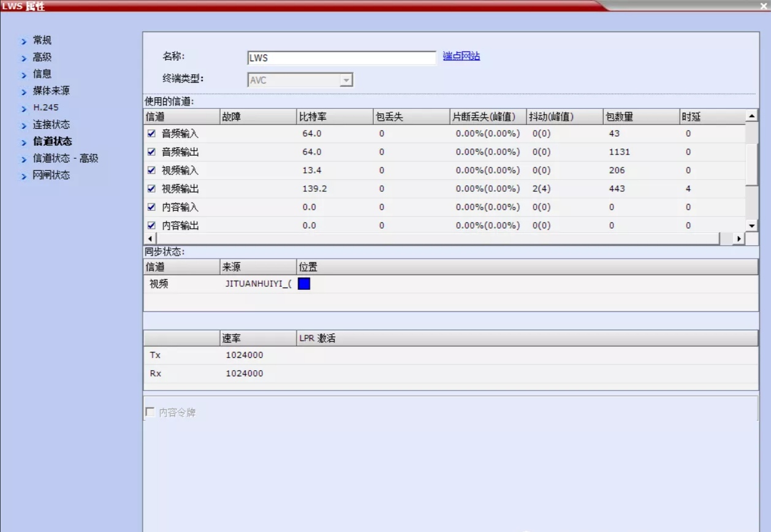Click the 包数量 column header

tap(640, 116)
